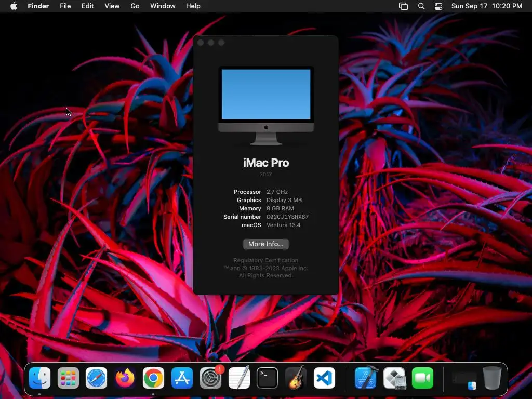Screen dimensions: 532x399
Task: Open Google Chrome in the Dock
Action: pos(153,378)
